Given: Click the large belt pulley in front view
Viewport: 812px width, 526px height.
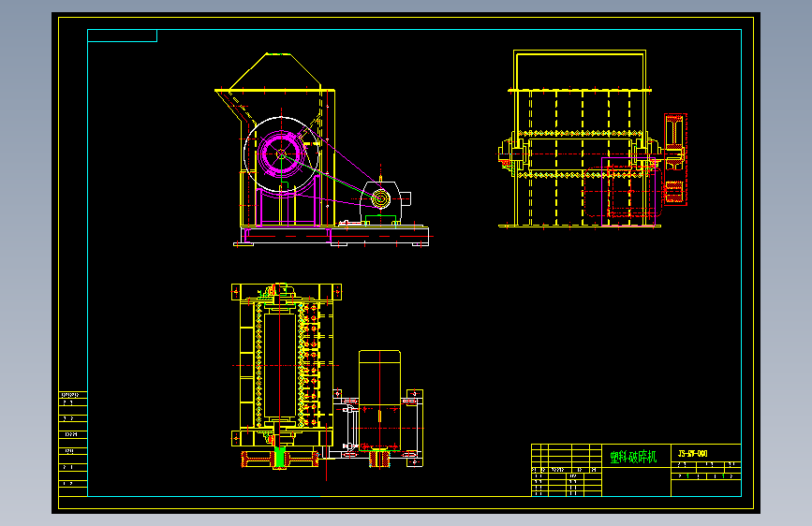Looking at the screenshot, I should [x=281, y=153].
